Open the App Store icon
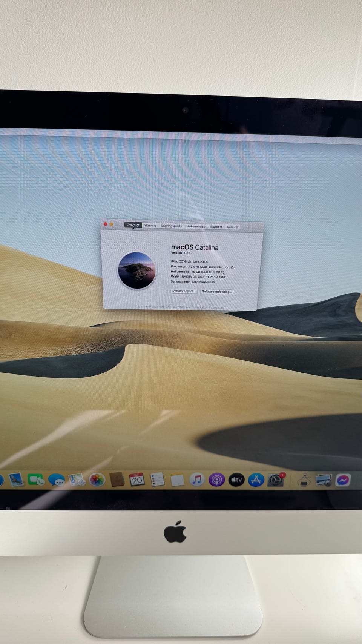 pos(256,480)
